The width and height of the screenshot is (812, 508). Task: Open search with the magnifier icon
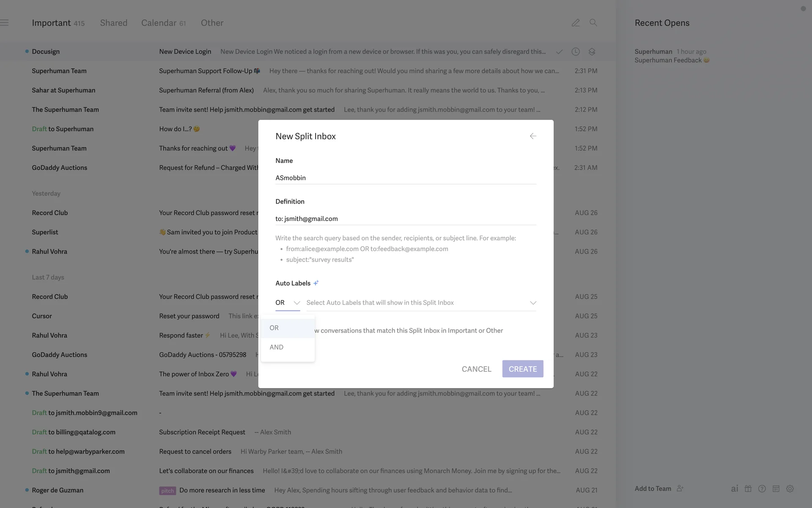593,23
